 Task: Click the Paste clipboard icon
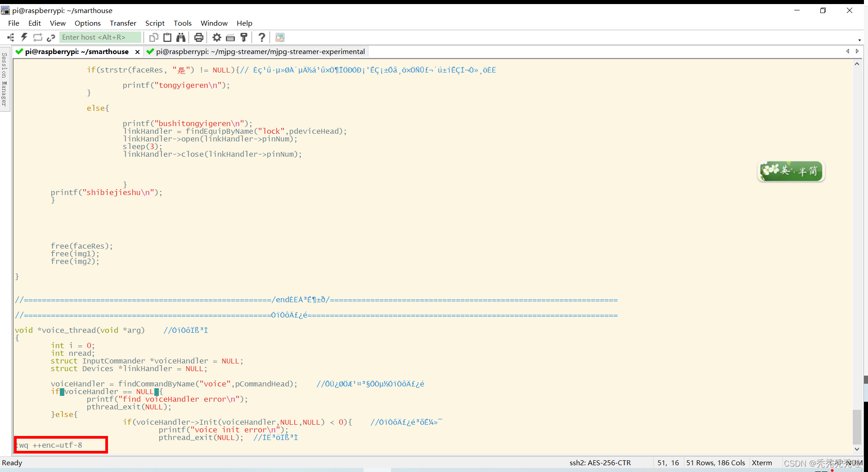pyautogui.click(x=167, y=37)
